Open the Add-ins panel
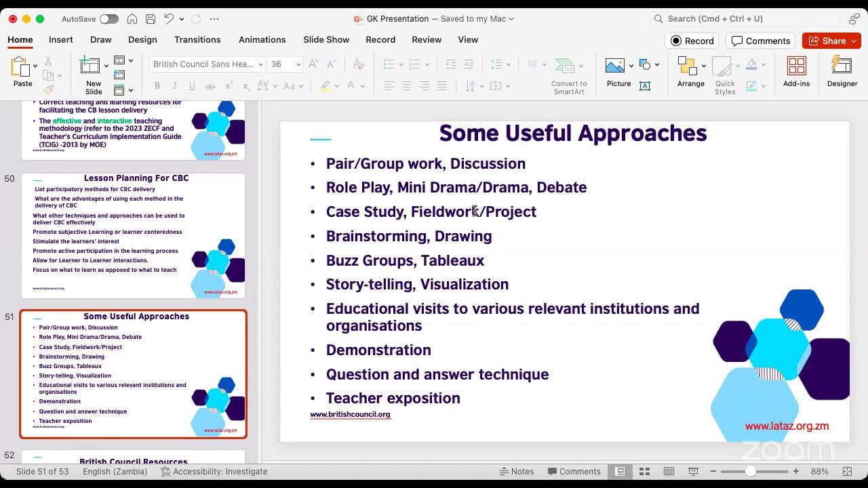Image resolution: width=868 pixels, height=488 pixels. (x=796, y=73)
